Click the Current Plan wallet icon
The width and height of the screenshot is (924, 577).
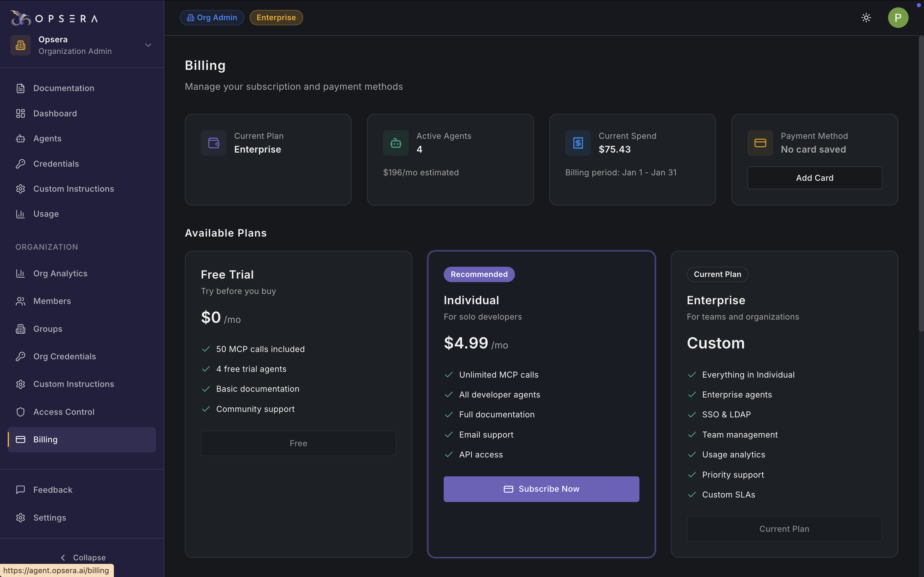click(x=213, y=143)
